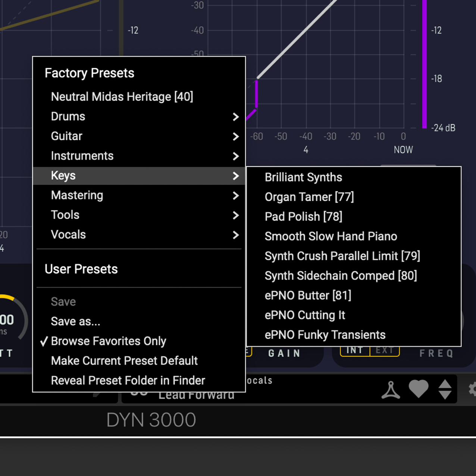Viewport: 476px width, 476px height.
Task: Click the Factory Presets header
Action: click(x=90, y=73)
